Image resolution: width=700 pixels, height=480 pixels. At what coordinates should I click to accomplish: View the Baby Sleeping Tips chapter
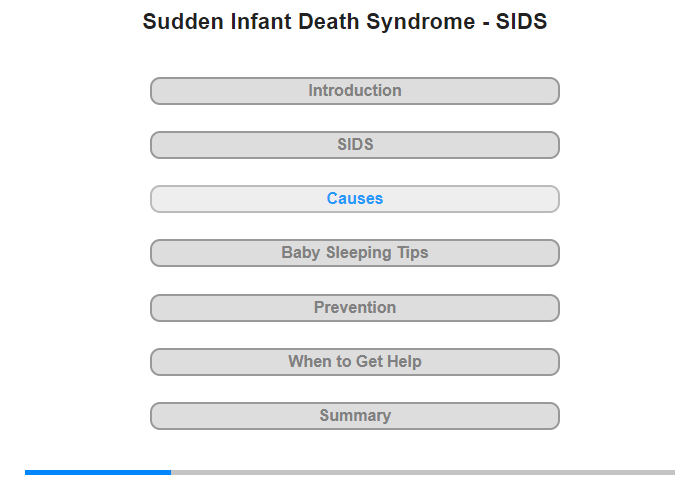(x=354, y=253)
